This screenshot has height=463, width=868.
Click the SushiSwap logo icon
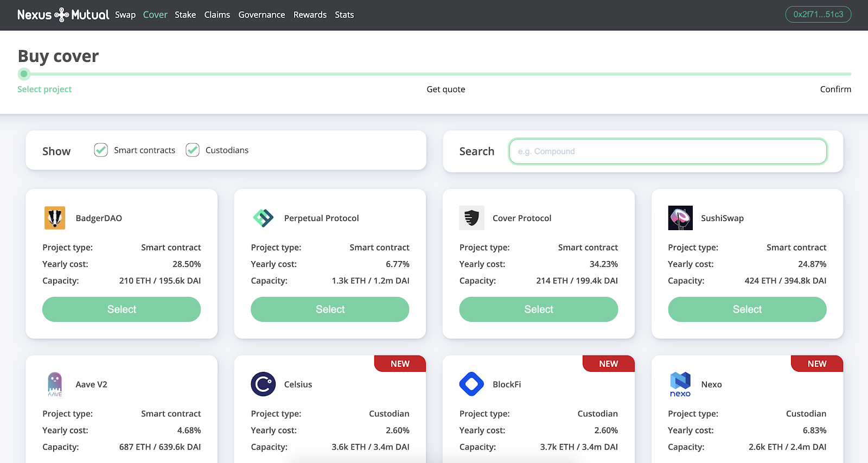tap(680, 218)
